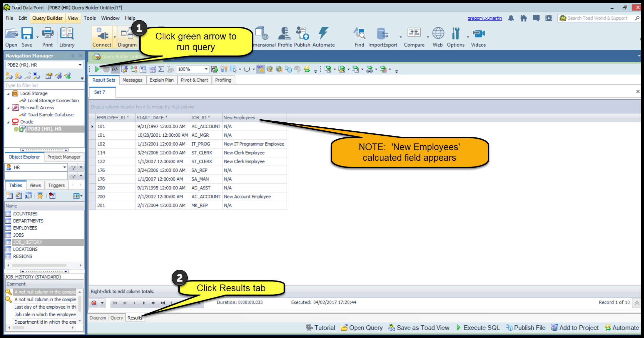Click Open Query in the bottom bar

[x=362, y=328]
